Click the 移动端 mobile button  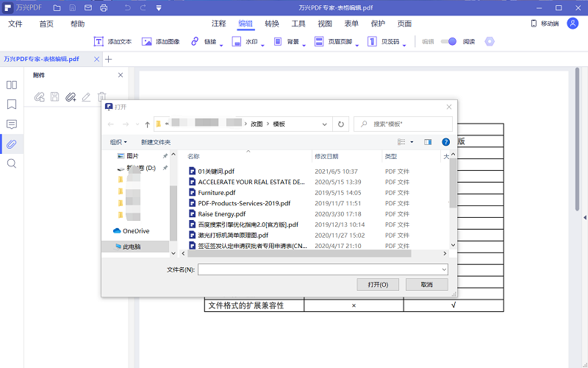tap(545, 24)
